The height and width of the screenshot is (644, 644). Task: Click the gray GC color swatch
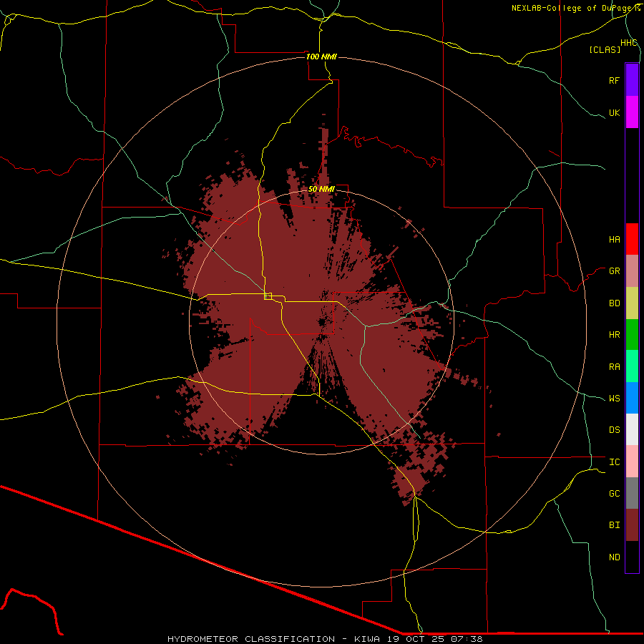click(x=632, y=493)
